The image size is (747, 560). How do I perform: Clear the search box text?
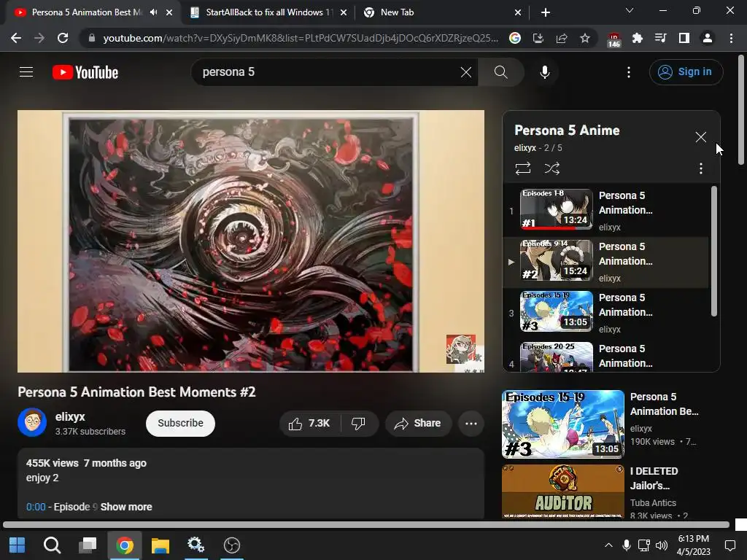pyautogui.click(x=466, y=72)
